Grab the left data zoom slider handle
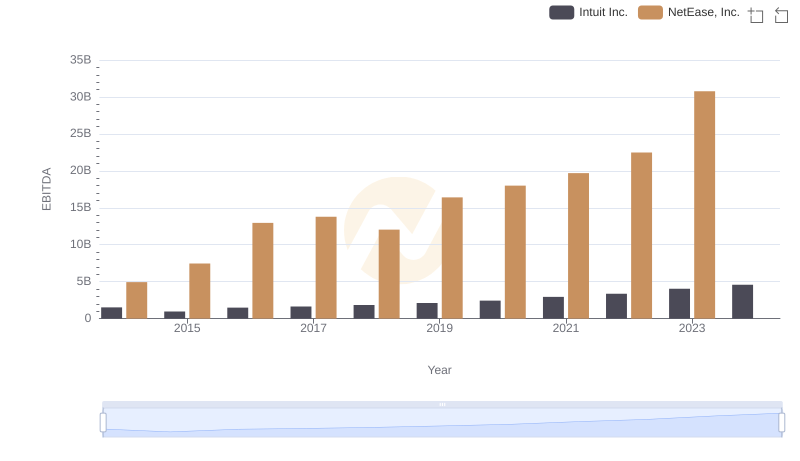The height and width of the screenshot is (461, 800). (x=103, y=422)
